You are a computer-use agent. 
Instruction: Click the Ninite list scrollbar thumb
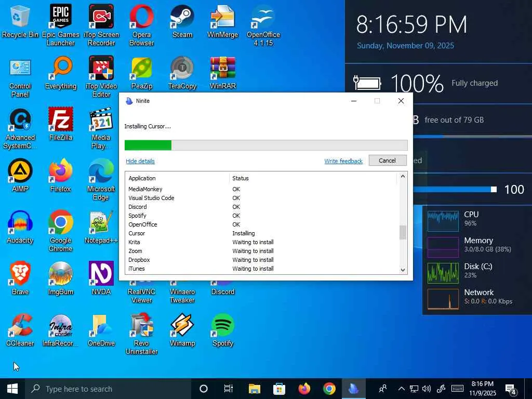[403, 232]
